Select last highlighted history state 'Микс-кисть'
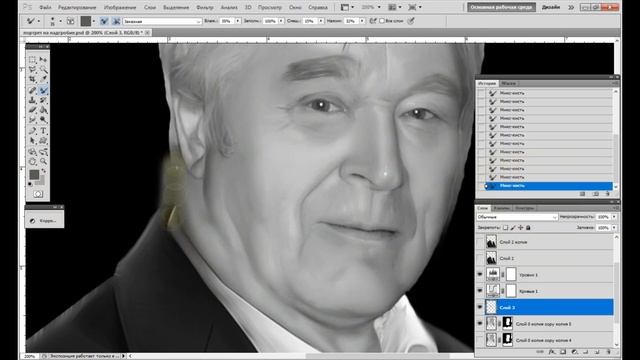 pyautogui.click(x=548, y=186)
